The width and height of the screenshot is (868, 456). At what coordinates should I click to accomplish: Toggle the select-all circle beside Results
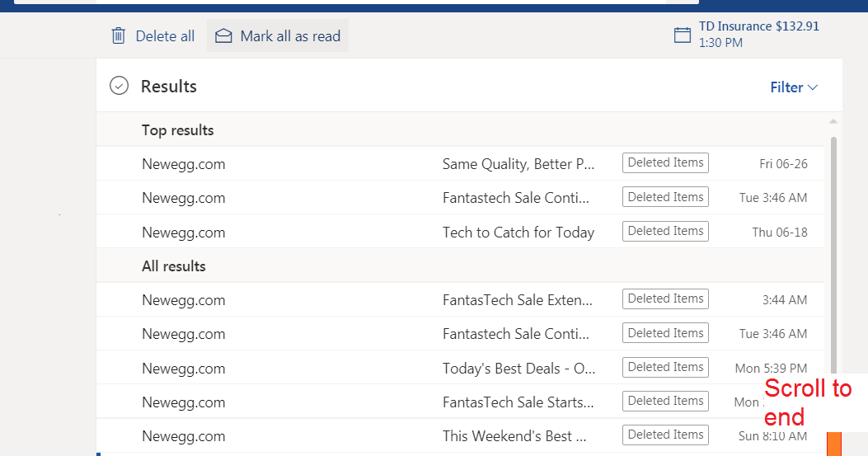(119, 86)
